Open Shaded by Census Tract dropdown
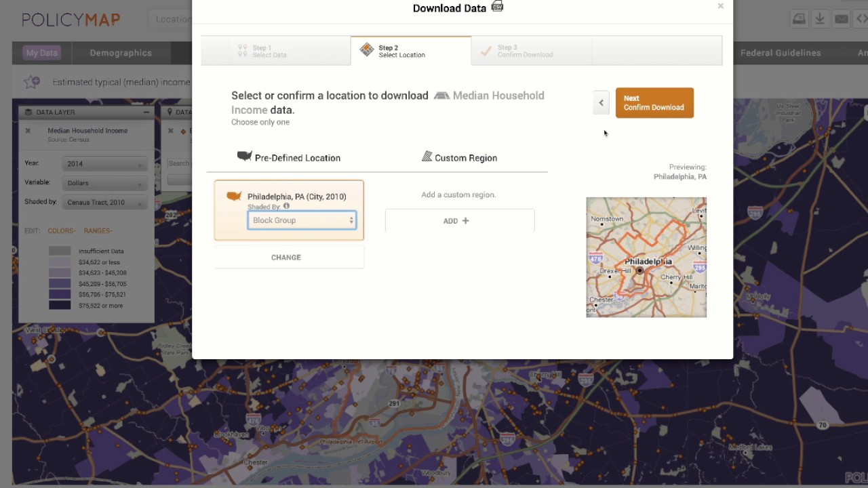 [104, 202]
